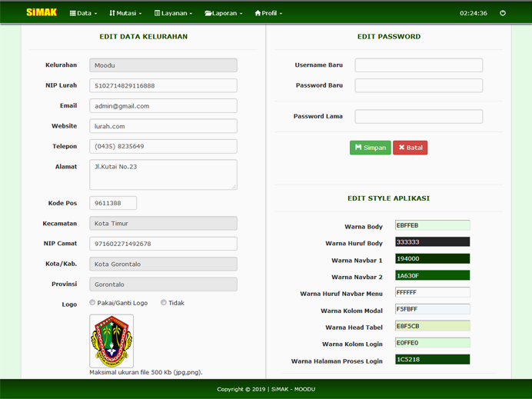Viewport: 532px width, 399px height.
Task: Edit the NIP Lurah field
Action: [163, 85]
